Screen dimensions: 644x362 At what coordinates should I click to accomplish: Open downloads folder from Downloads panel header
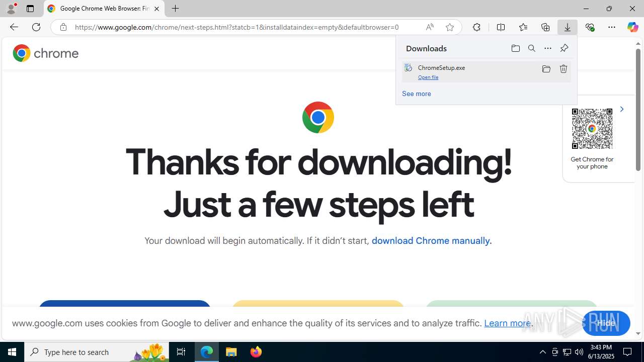515,48
